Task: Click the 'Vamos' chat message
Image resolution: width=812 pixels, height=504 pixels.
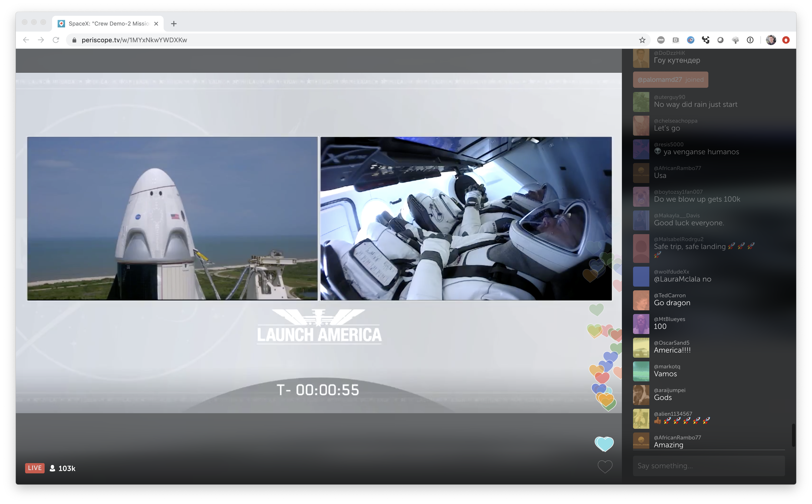Action: coord(665,374)
